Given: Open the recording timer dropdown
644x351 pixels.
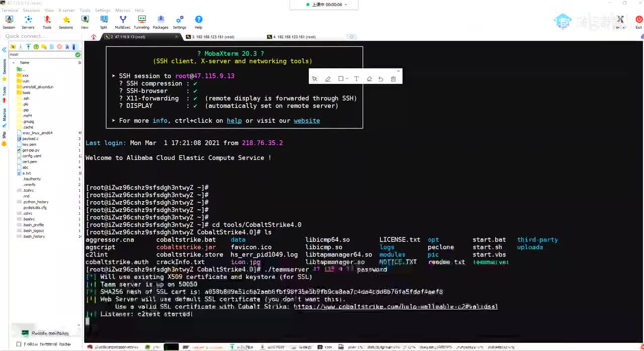Looking at the screenshot, I should point(345,5).
